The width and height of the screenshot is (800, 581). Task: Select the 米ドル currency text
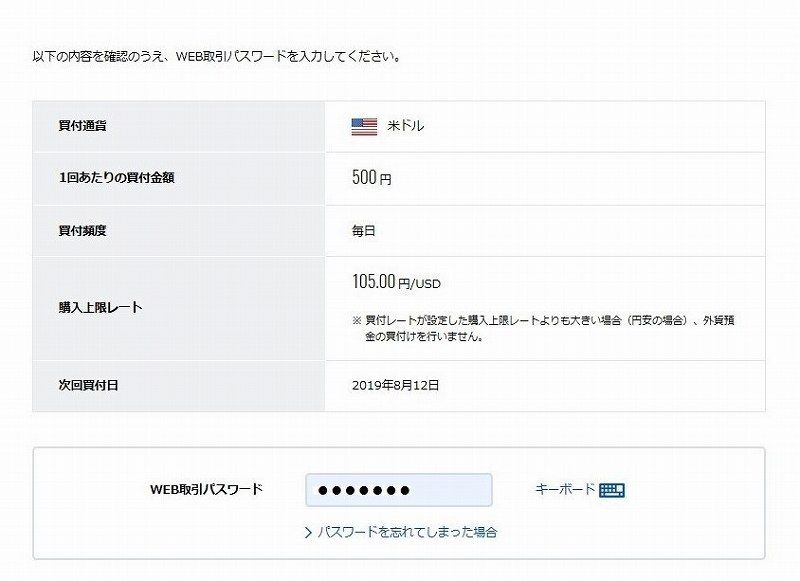406,126
